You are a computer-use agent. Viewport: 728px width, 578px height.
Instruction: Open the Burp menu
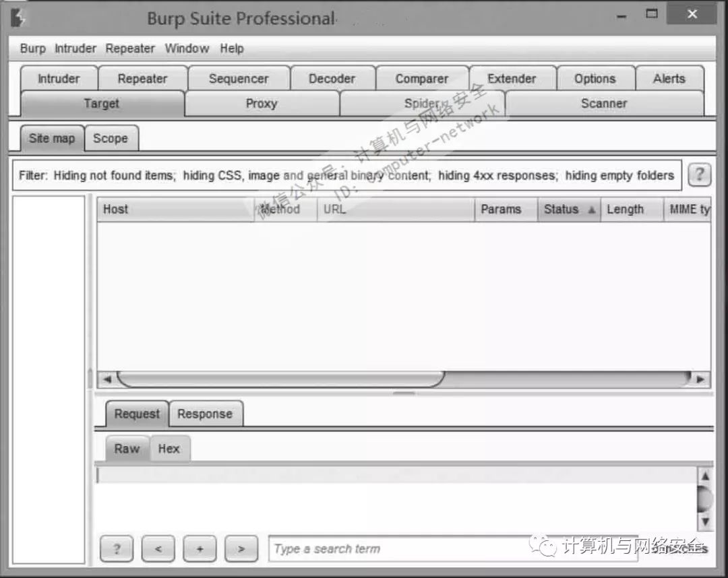coord(32,49)
